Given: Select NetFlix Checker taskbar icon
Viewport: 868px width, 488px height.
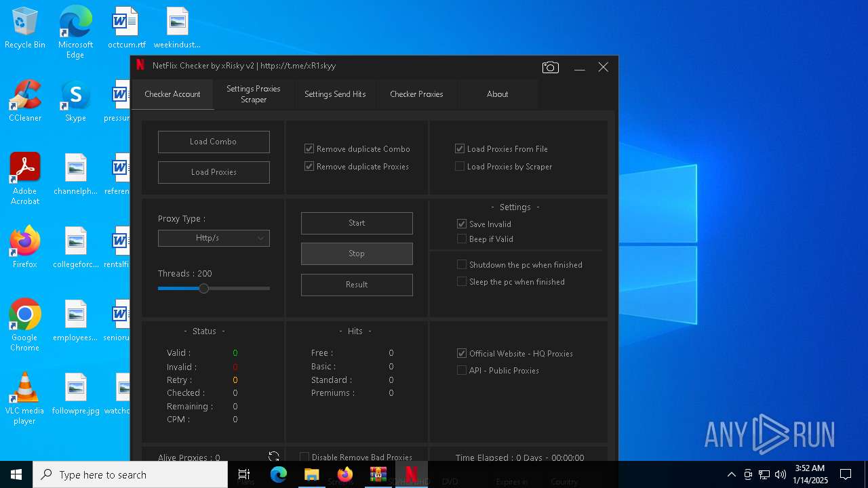Looking at the screenshot, I should [411, 474].
